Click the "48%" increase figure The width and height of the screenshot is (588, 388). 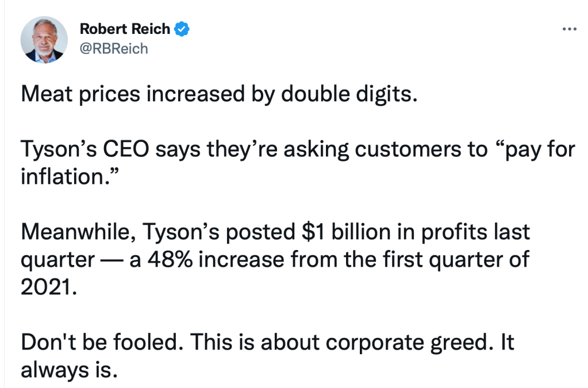point(171,259)
